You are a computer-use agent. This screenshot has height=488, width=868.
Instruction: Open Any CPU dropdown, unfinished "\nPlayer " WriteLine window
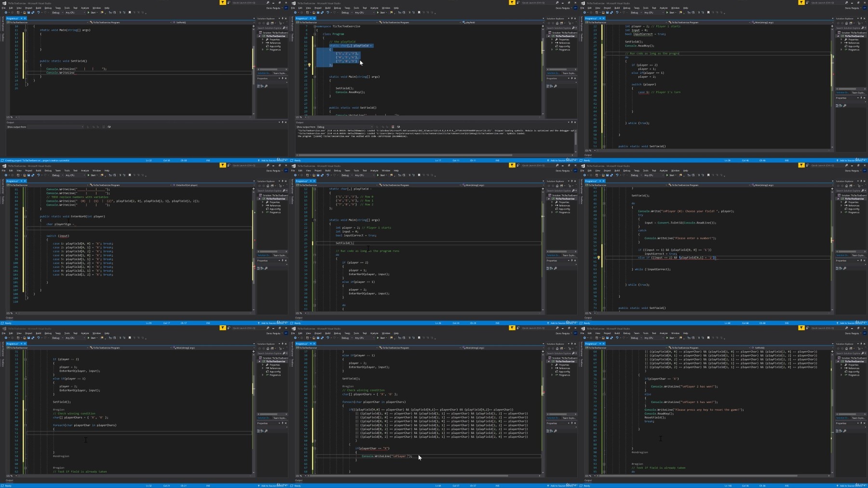pyautogui.click(x=365, y=338)
